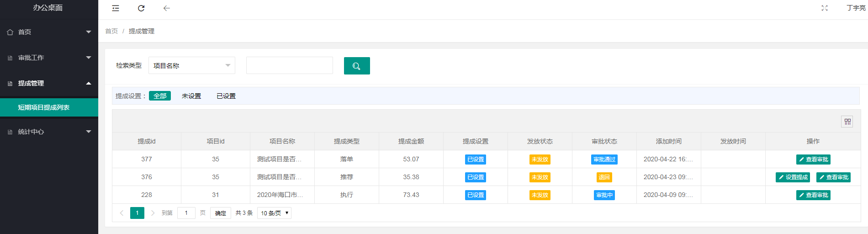Click date cell 2020-04-09 09:…
The width and height of the screenshot is (868, 234).
pos(668,195)
